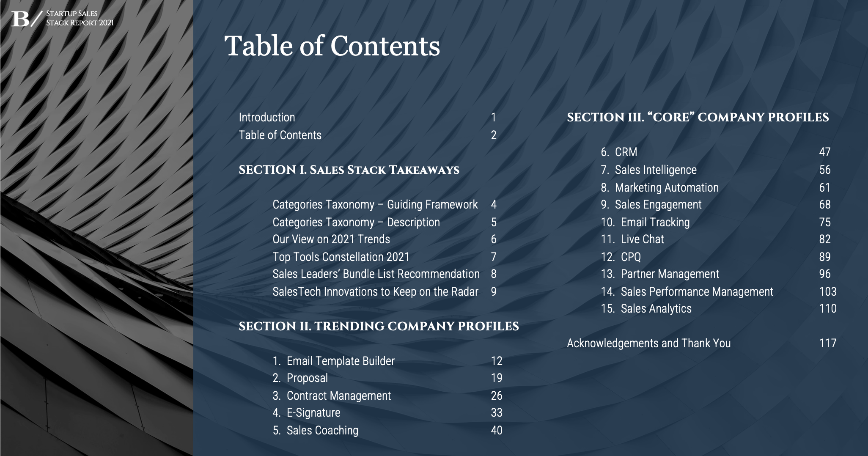Go to the Marketing Automation section
The image size is (868, 456).
666,188
